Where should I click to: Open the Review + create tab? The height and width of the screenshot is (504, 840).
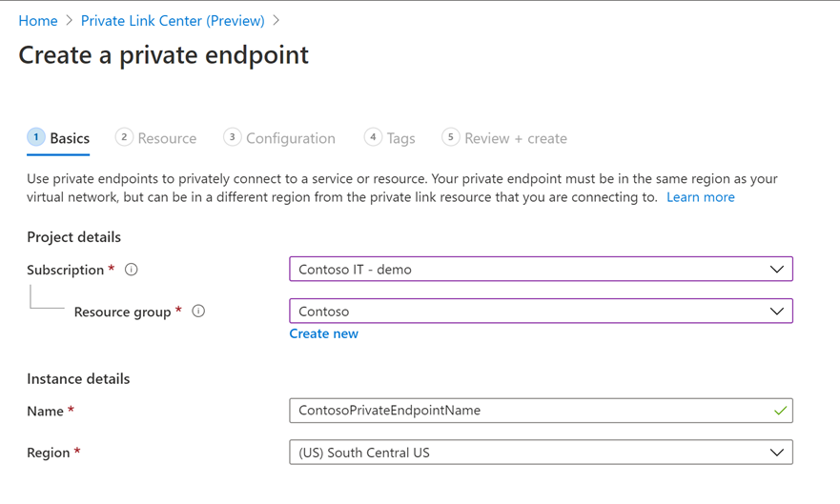pos(516,138)
